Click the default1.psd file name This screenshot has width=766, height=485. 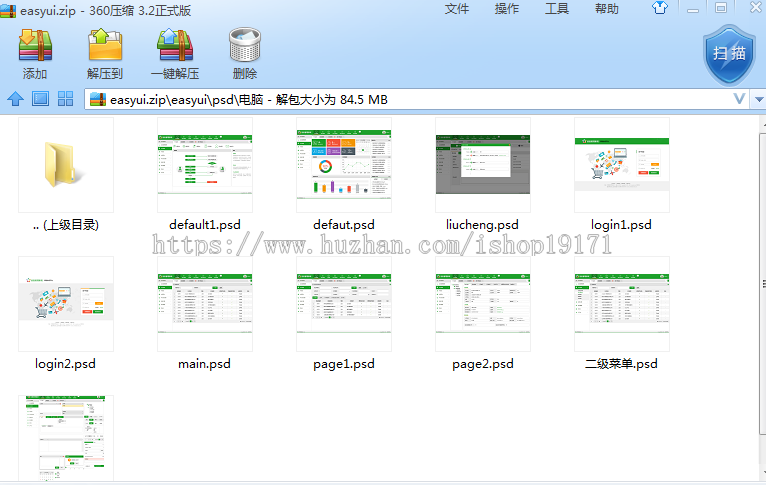pos(205,225)
